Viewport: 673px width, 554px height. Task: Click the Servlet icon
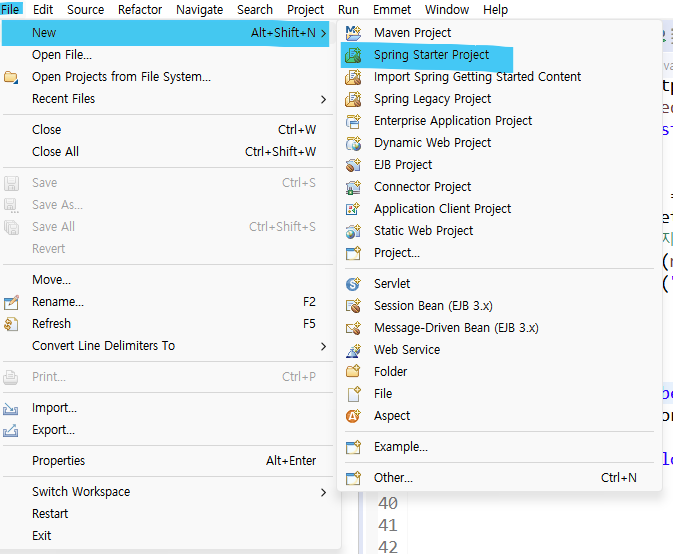click(353, 284)
